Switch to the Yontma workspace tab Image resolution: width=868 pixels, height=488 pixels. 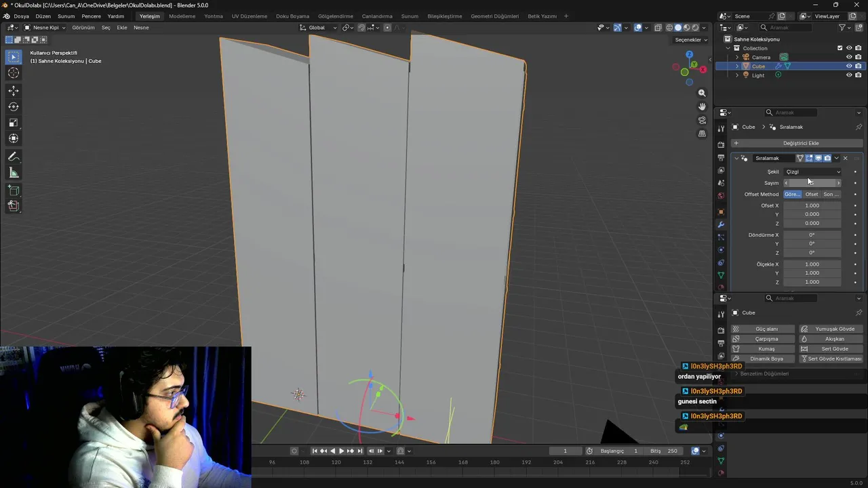(x=213, y=16)
